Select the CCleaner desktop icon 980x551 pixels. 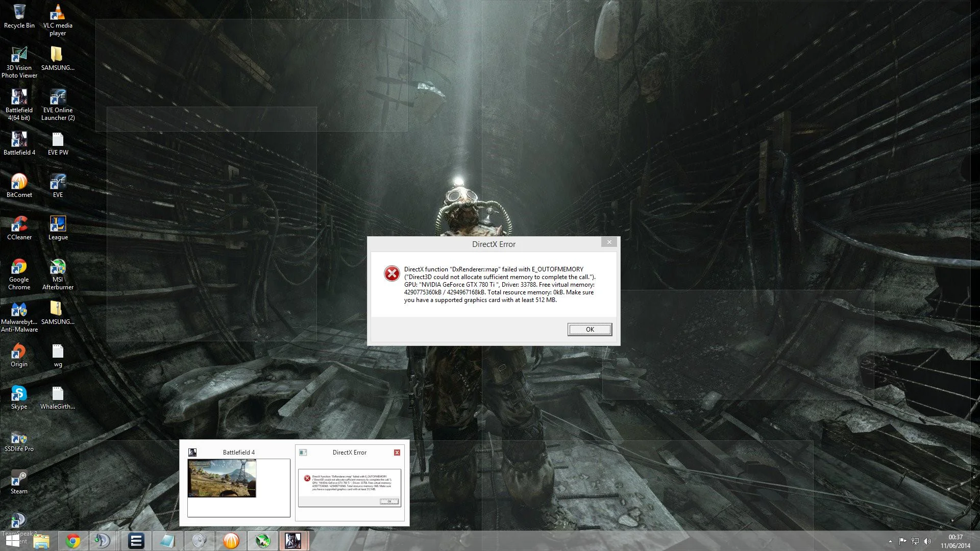(x=19, y=228)
